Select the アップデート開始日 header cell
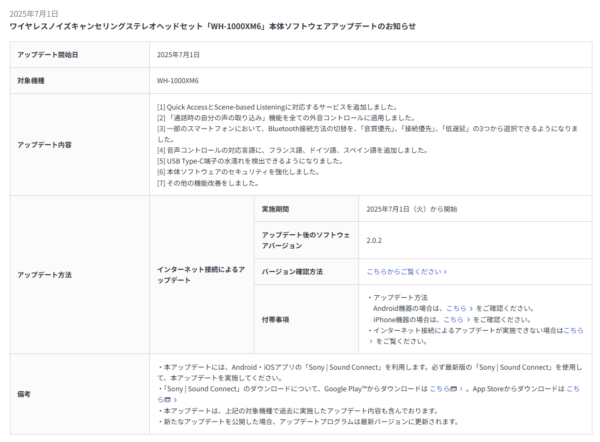The image size is (600, 442). point(80,55)
